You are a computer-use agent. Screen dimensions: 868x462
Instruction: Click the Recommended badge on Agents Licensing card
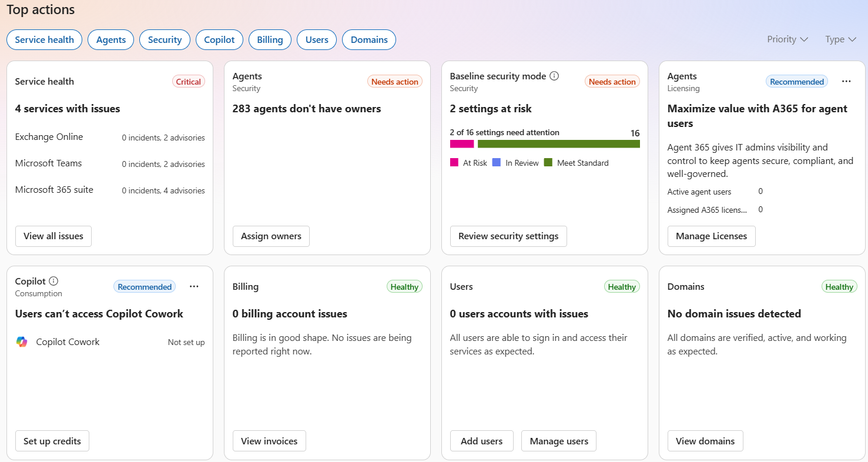click(797, 82)
